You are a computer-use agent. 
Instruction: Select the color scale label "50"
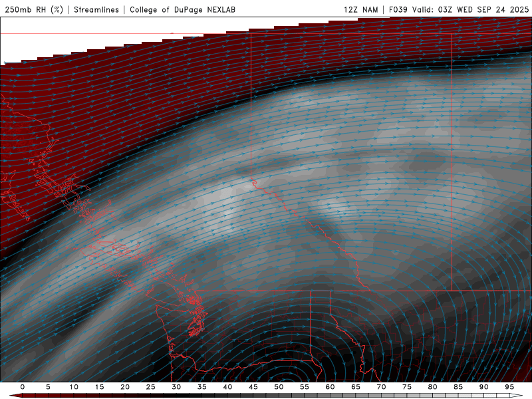pos(279,387)
